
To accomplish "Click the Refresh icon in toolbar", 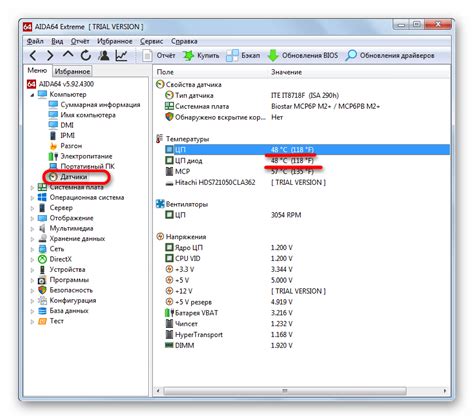I will coord(86,55).
